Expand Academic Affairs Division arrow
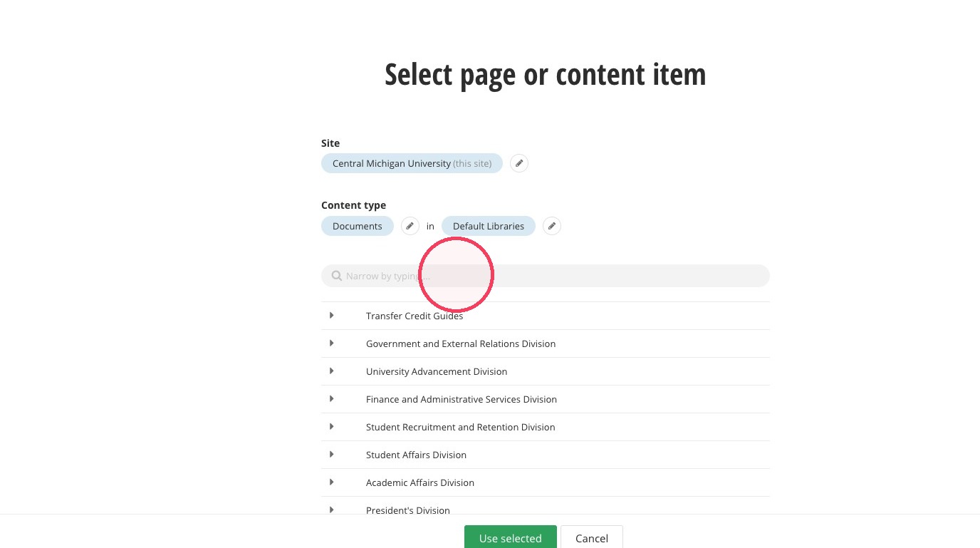980x548 pixels. 331,482
